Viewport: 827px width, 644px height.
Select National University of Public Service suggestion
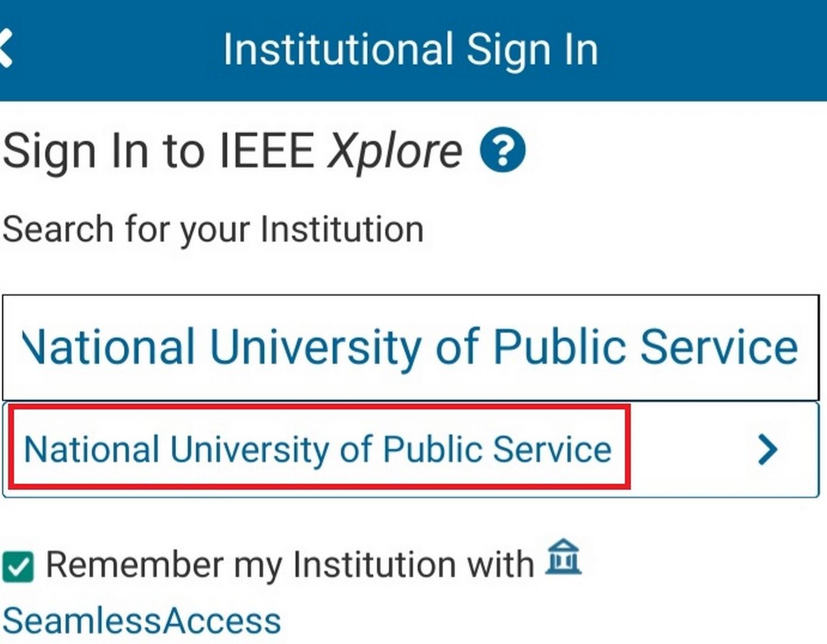tap(411, 450)
